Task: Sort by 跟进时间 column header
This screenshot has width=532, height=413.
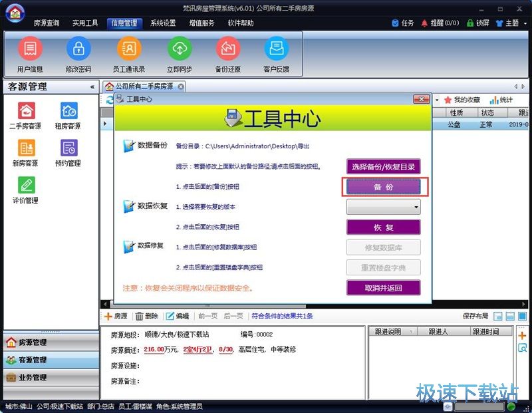Action: 491,332
